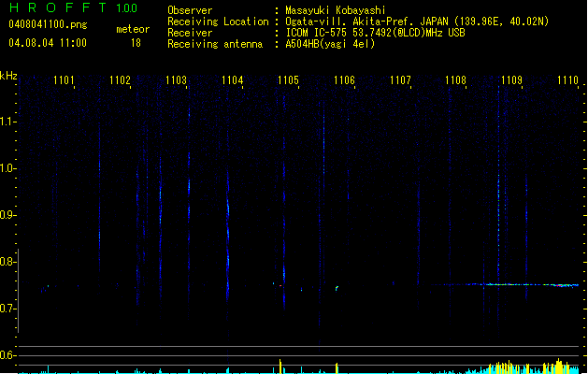Click the meteor count value 18
This screenshot has width=588, height=374.
coord(136,43)
